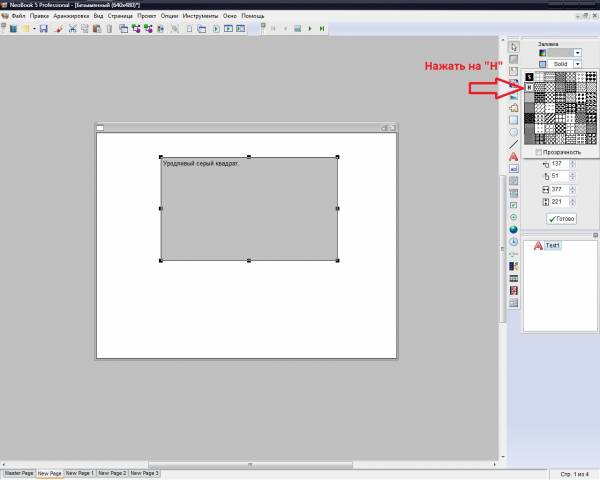Image resolution: width=600 pixels, height=480 pixels.
Task: Click the "H" pattern swatch
Action: pyautogui.click(x=530, y=88)
